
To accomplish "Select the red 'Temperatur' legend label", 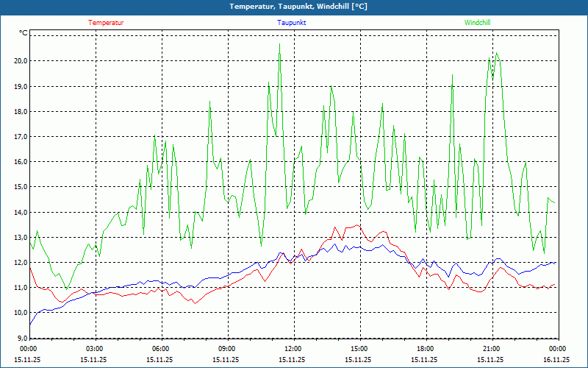I will coord(106,23).
